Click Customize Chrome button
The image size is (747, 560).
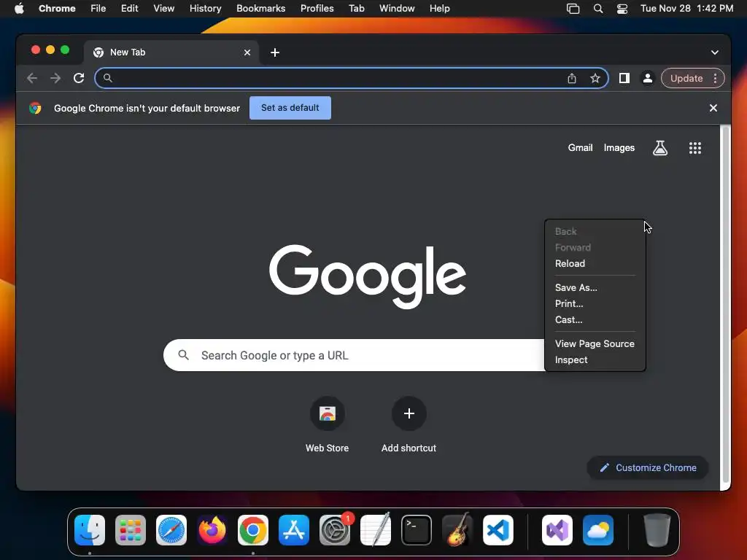point(648,467)
